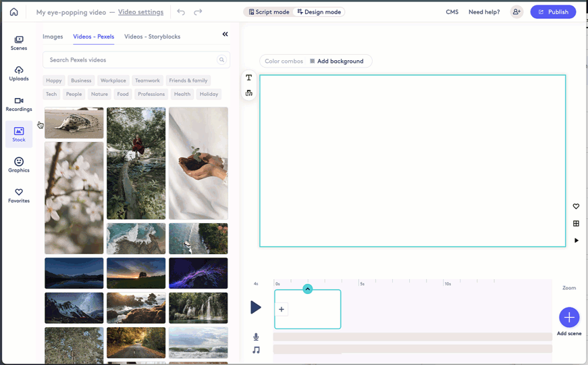Open the Uploads panel
This screenshot has width=588, height=365.
(x=19, y=74)
